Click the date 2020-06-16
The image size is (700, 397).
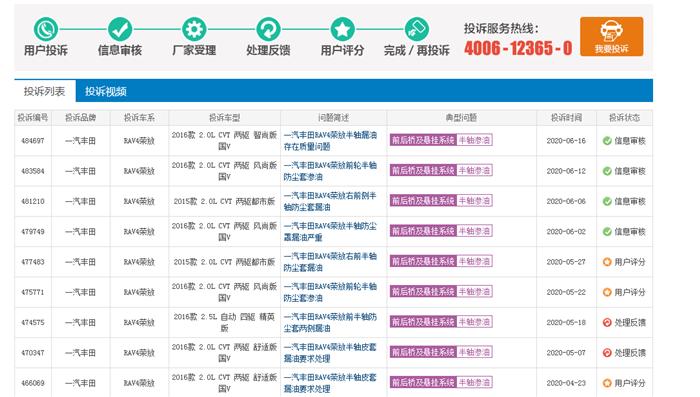[566, 141]
